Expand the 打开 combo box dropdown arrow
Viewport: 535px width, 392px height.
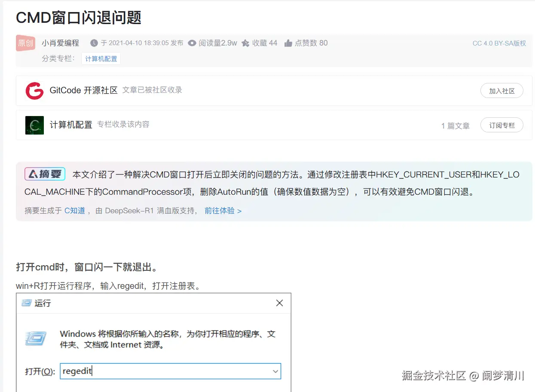point(275,371)
